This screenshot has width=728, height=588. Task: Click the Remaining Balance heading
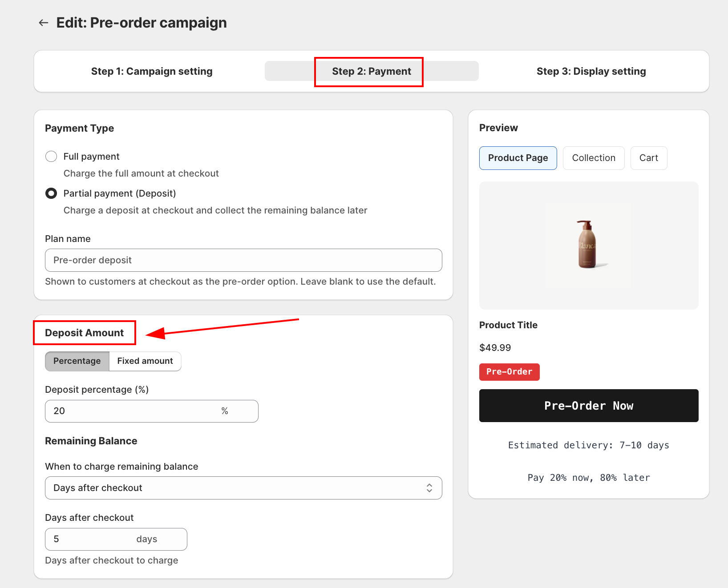coord(91,441)
